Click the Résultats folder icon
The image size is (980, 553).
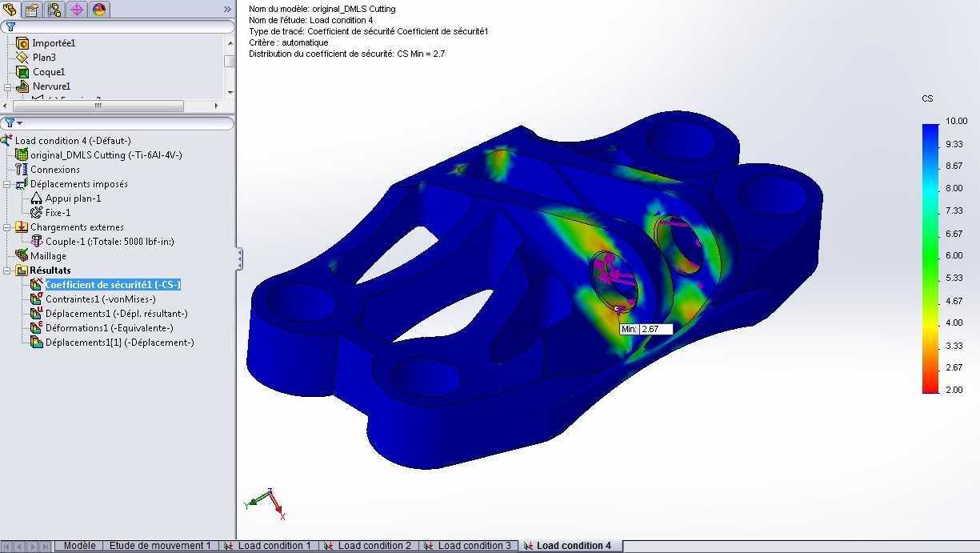coord(22,270)
